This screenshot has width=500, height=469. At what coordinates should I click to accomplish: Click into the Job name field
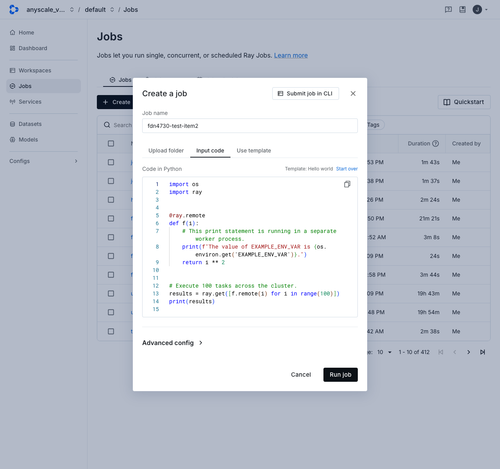250,126
